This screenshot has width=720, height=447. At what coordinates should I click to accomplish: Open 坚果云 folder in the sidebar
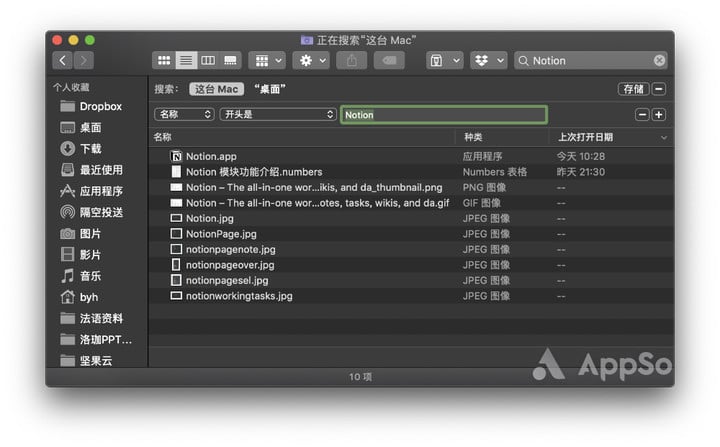tap(86, 361)
